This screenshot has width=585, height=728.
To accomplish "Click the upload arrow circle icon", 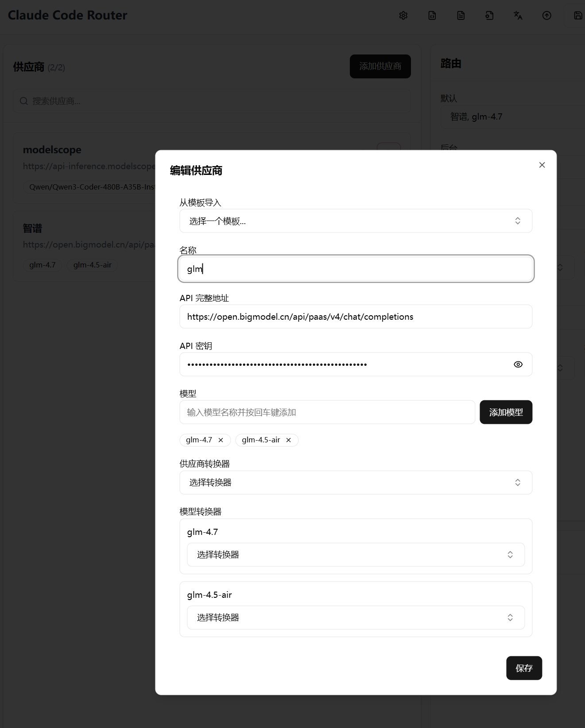I will (547, 15).
